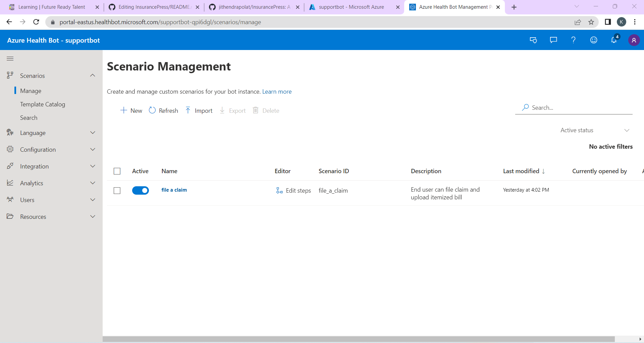Click the Integration plug icon
This screenshot has height=343, width=644.
10,166
